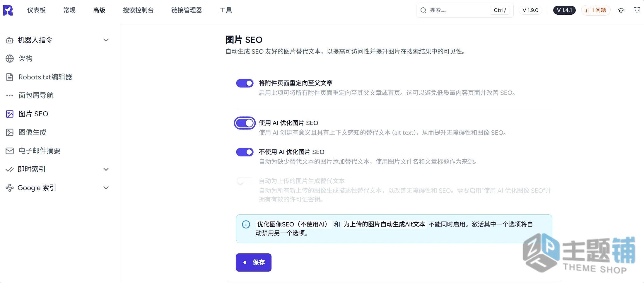This screenshot has height=283, width=644.
Task: Click the 不使用 AI 优化图片 SEO label
Action: coord(292,152)
